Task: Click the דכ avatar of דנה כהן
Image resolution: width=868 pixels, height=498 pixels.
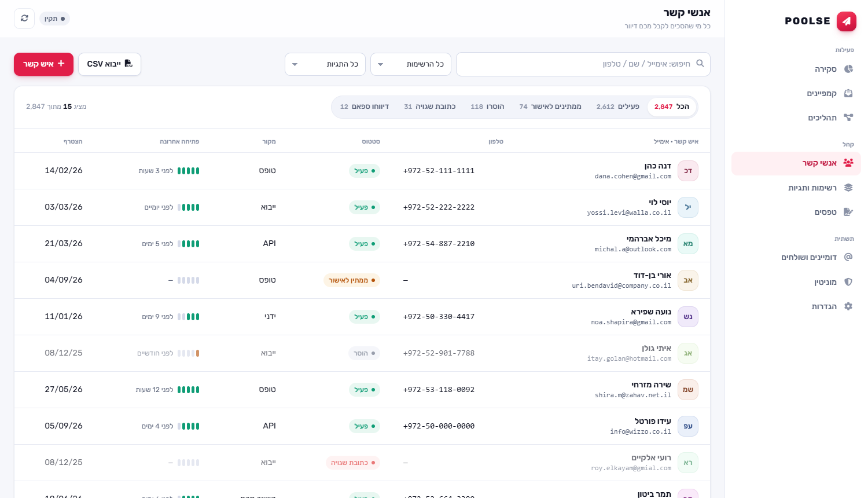Action: pos(688,171)
